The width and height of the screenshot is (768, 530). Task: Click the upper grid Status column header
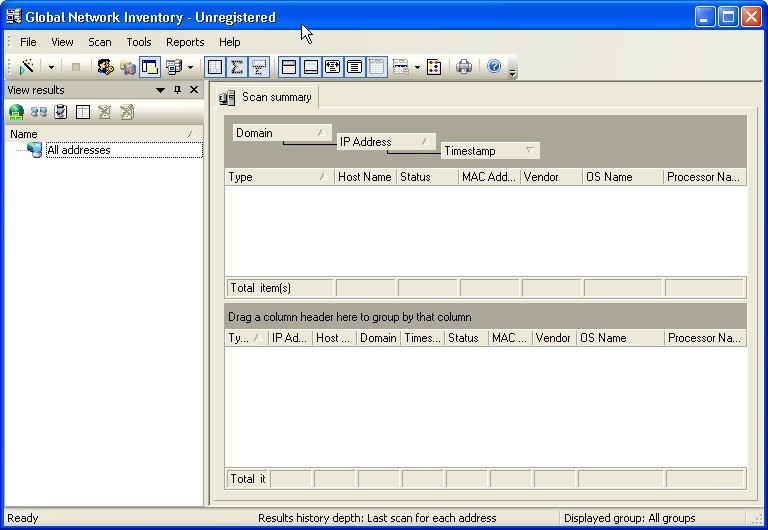point(427,177)
